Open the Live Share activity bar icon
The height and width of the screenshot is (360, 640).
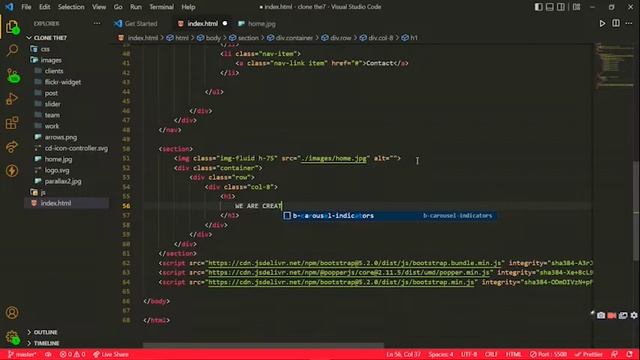[12, 147]
